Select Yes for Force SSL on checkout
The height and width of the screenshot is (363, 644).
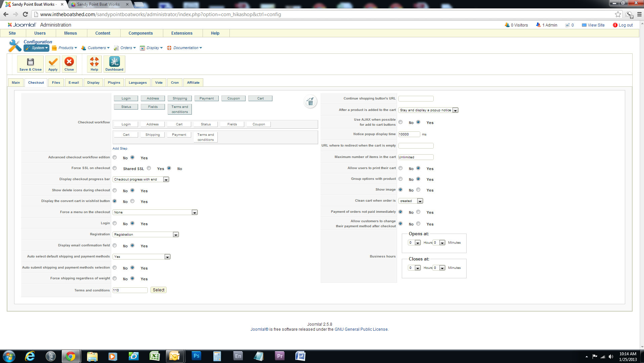[x=149, y=168]
